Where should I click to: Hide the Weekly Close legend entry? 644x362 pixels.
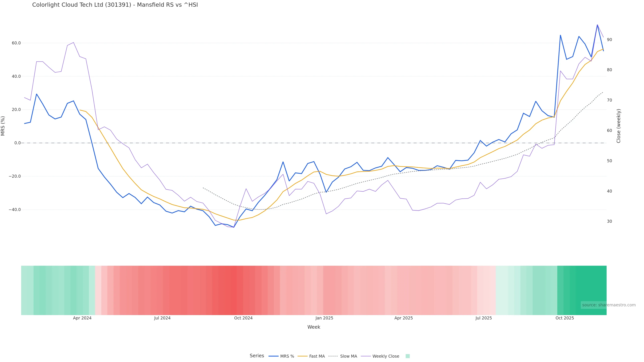click(386, 356)
